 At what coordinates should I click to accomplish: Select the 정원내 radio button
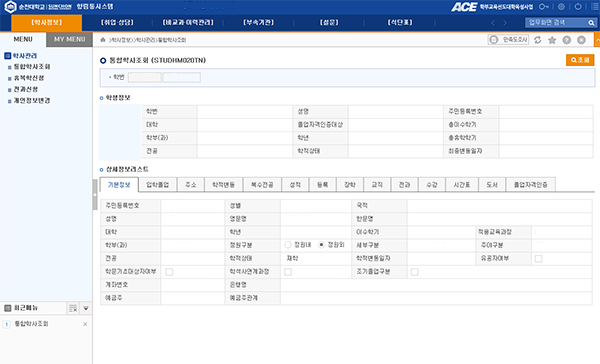288,245
